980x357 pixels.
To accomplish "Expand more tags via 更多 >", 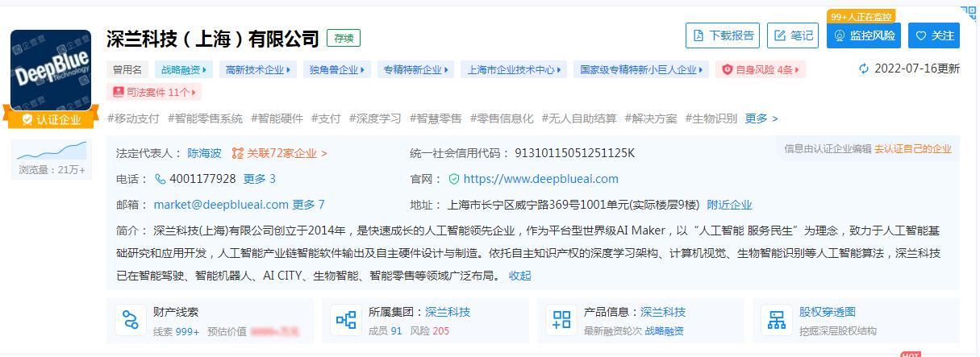I will (761, 118).
